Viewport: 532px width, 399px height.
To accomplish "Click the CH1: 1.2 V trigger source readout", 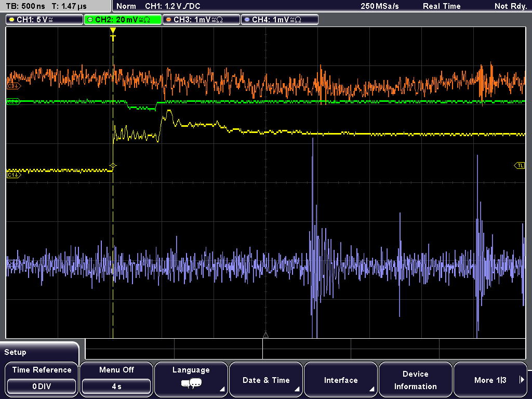I will pos(172,6).
